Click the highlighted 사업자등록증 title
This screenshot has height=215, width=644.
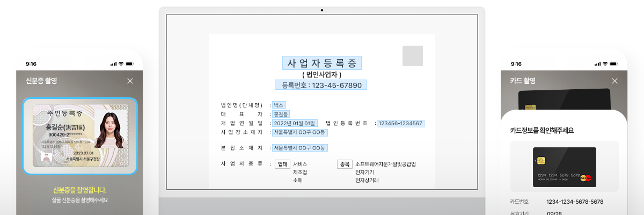(x=322, y=63)
